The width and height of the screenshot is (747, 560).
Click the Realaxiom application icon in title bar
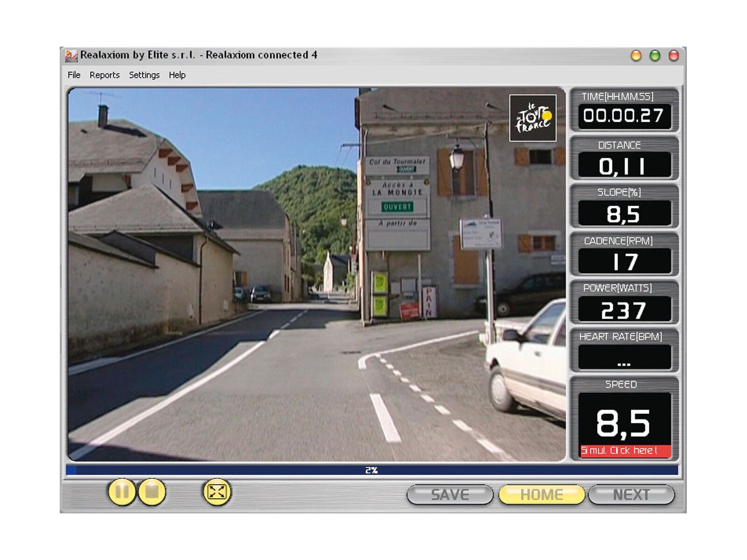[x=71, y=55]
